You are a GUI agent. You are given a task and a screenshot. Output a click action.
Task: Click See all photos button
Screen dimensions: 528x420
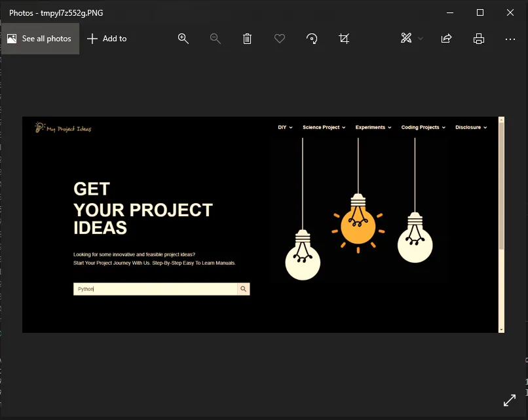coord(40,39)
